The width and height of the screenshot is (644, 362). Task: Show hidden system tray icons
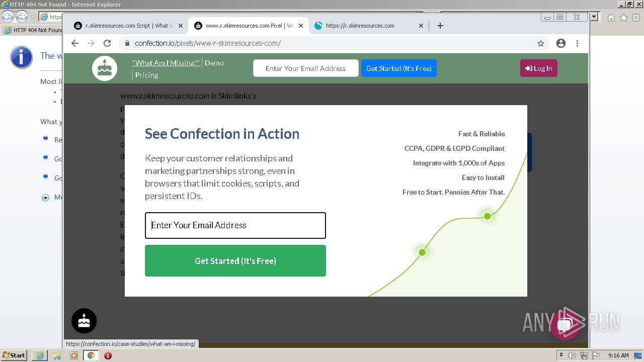[561, 355]
